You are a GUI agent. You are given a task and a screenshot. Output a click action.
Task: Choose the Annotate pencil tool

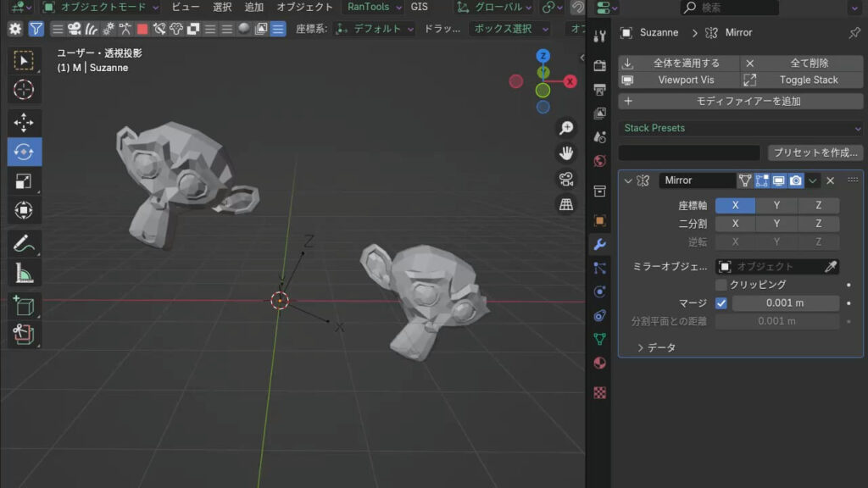pos(24,245)
